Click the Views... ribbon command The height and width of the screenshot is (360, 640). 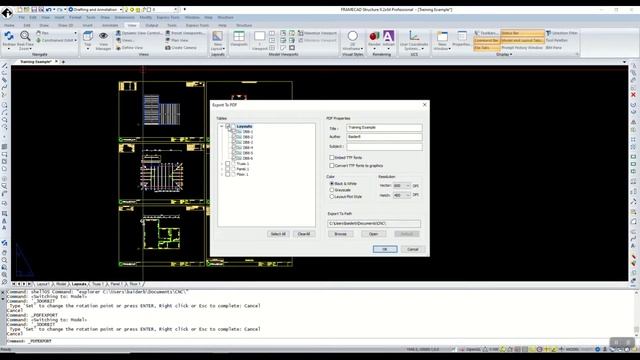point(125,40)
